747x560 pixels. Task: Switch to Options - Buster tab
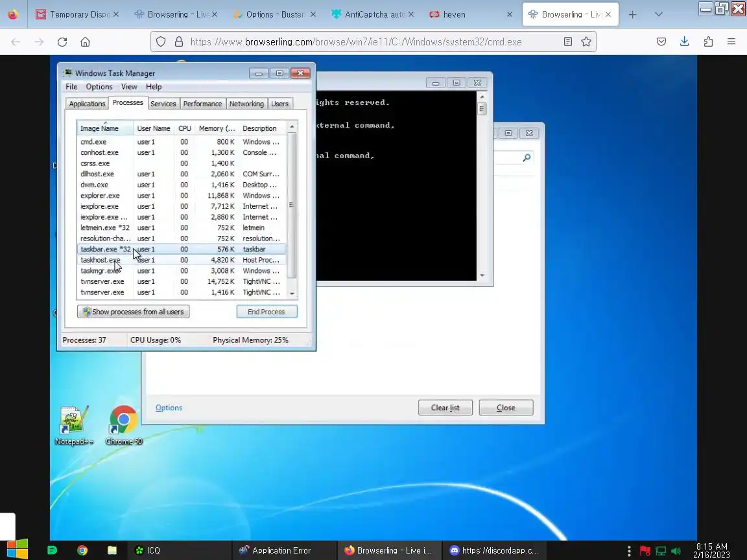tap(275, 15)
